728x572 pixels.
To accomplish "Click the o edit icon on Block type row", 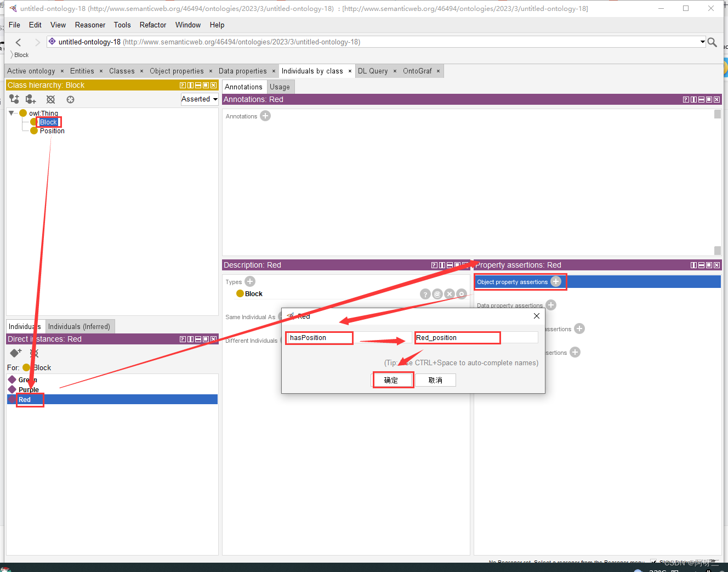I will [462, 294].
